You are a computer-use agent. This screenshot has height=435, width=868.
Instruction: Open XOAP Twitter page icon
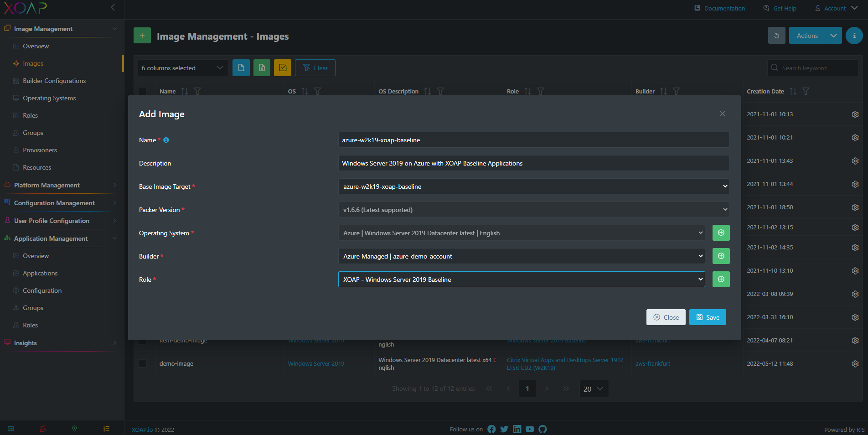pos(504,429)
